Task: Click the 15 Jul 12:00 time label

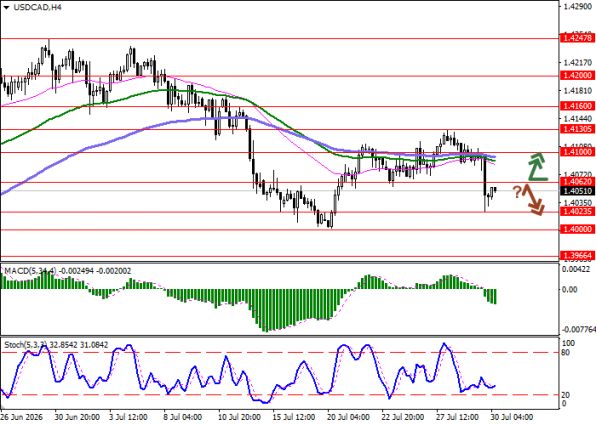Action: coord(293,417)
